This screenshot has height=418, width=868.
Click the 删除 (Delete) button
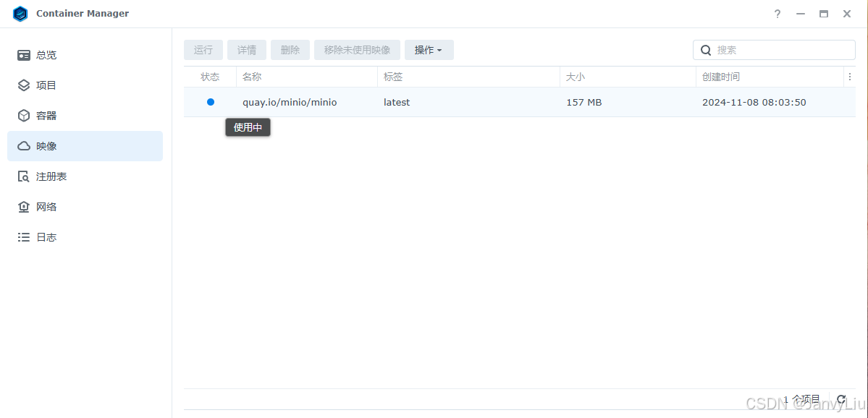point(290,49)
